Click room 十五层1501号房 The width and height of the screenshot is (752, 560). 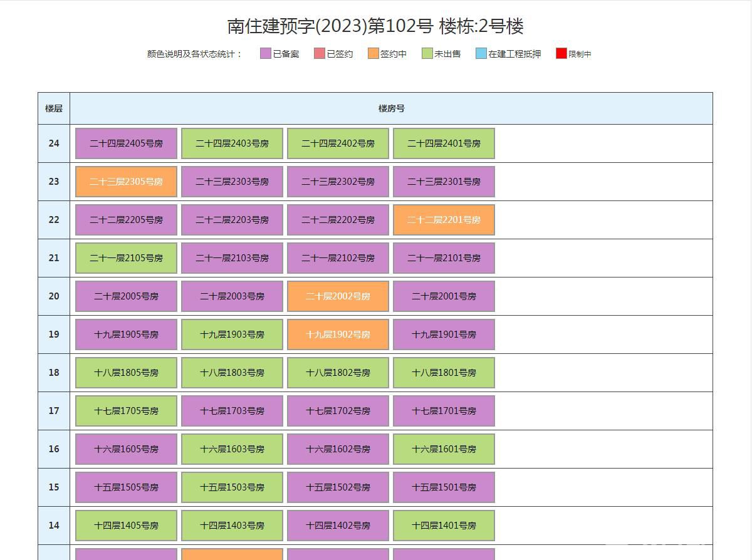click(444, 487)
